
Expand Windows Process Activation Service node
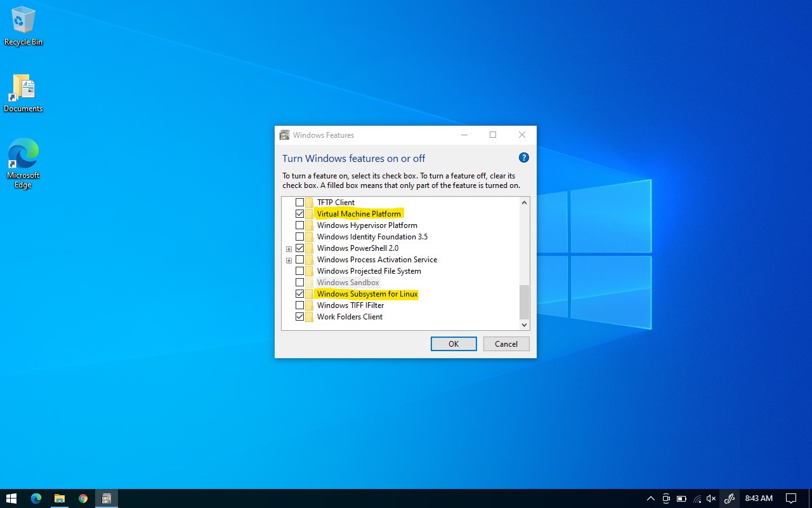[289, 260]
